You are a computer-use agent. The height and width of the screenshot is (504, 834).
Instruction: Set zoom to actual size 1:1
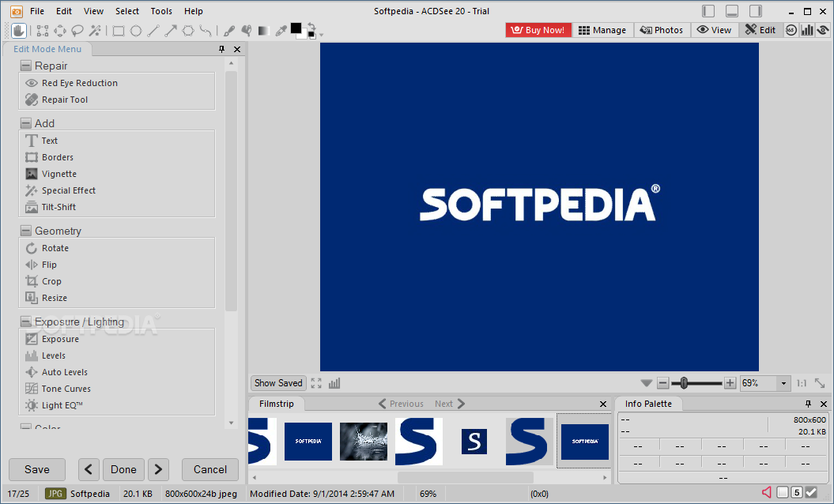coord(802,383)
